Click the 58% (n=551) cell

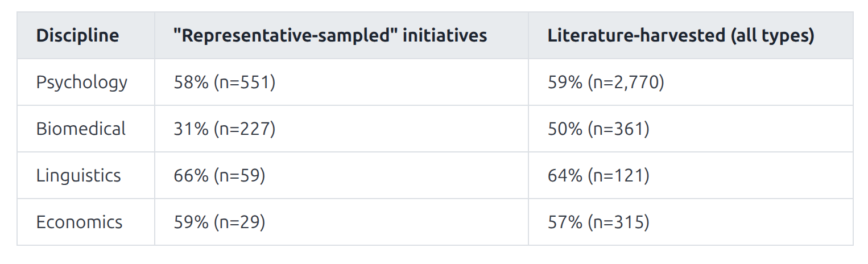[225, 82]
